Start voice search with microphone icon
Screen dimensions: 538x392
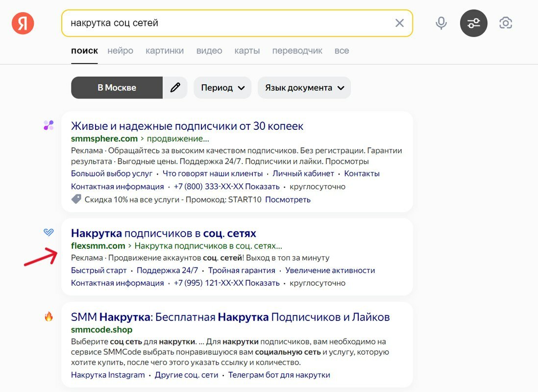441,23
